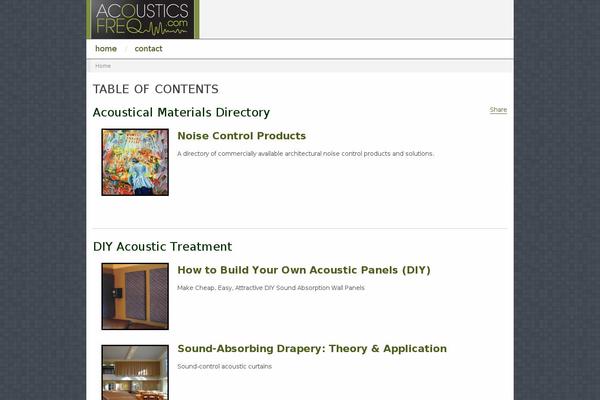Open the home menu item
Image resolution: width=600 pixels, height=400 pixels.
click(106, 49)
